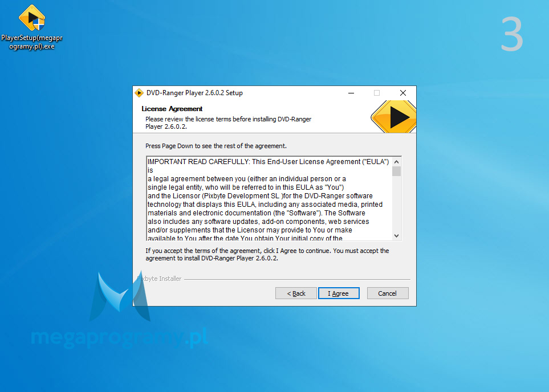The height and width of the screenshot is (392, 549).
Task: Click the license scrollbar thumb
Action: 396,171
